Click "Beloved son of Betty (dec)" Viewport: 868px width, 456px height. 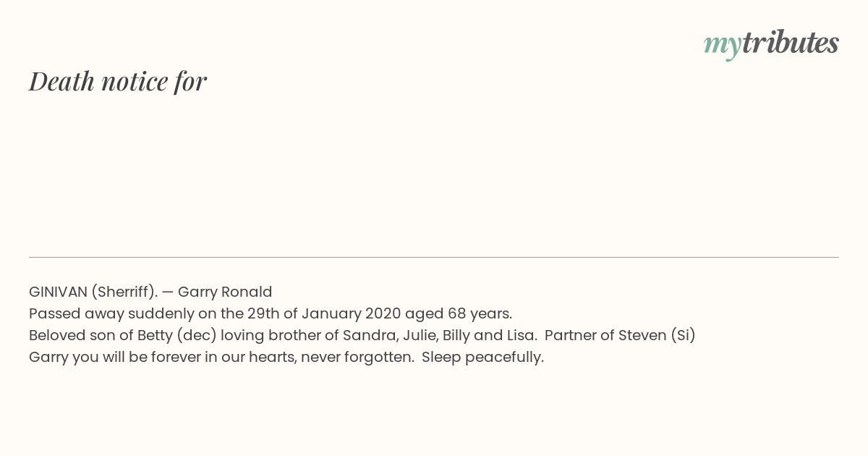tap(123, 336)
